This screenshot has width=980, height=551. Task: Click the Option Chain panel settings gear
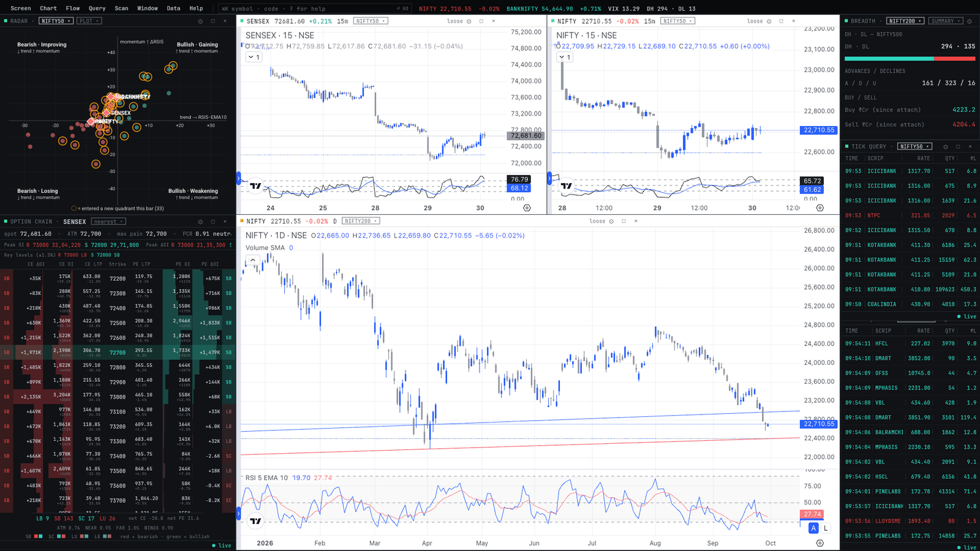(200, 222)
